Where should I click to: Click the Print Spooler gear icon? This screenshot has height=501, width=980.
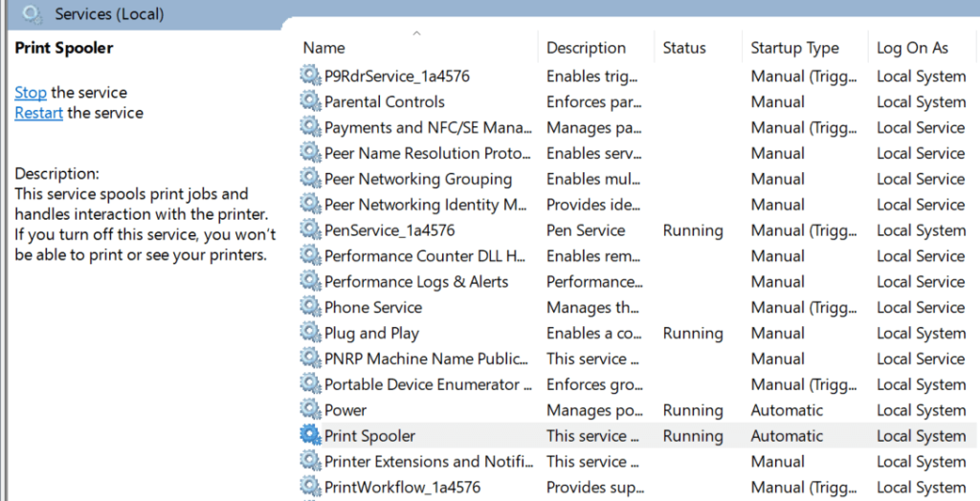click(x=310, y=436)
